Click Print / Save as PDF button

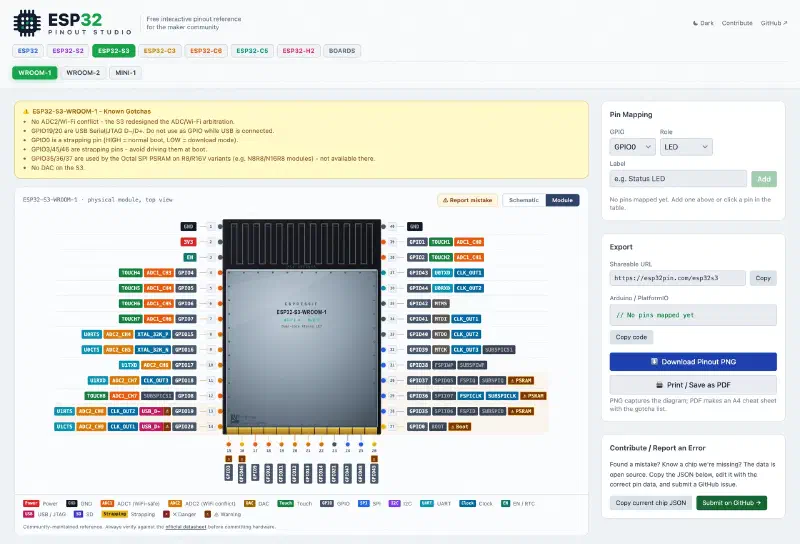click(x=693, y=385)
